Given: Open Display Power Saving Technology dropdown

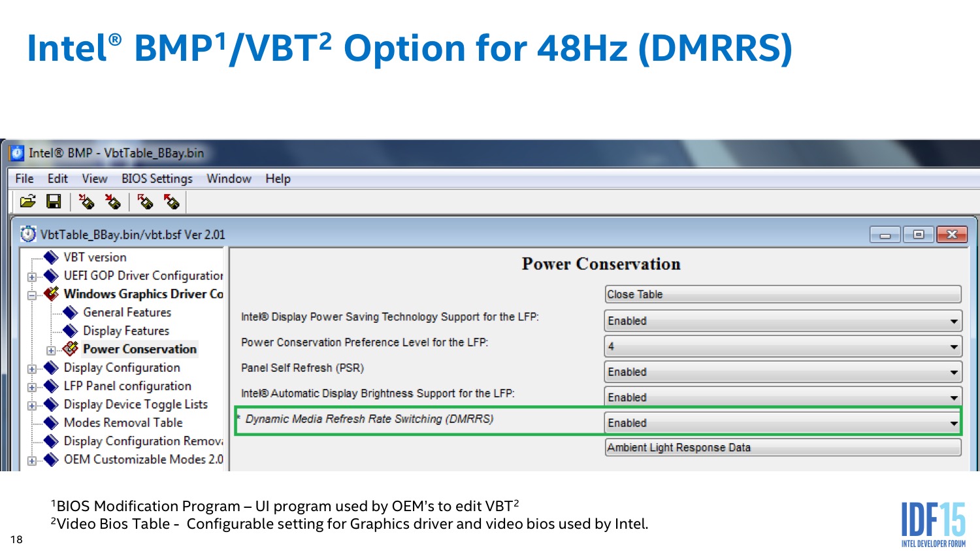Looking at the screenshot, I should pos(954,321).
